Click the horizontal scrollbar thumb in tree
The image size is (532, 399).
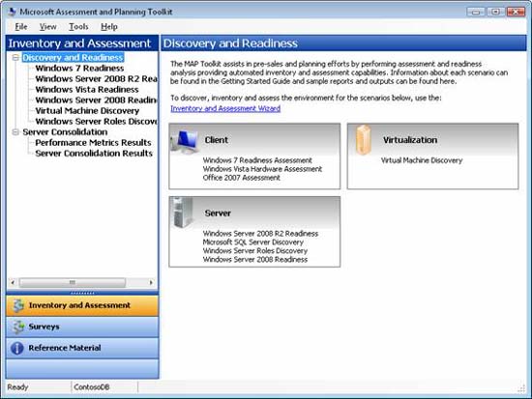pyautogui.click(x=73, y=282)
